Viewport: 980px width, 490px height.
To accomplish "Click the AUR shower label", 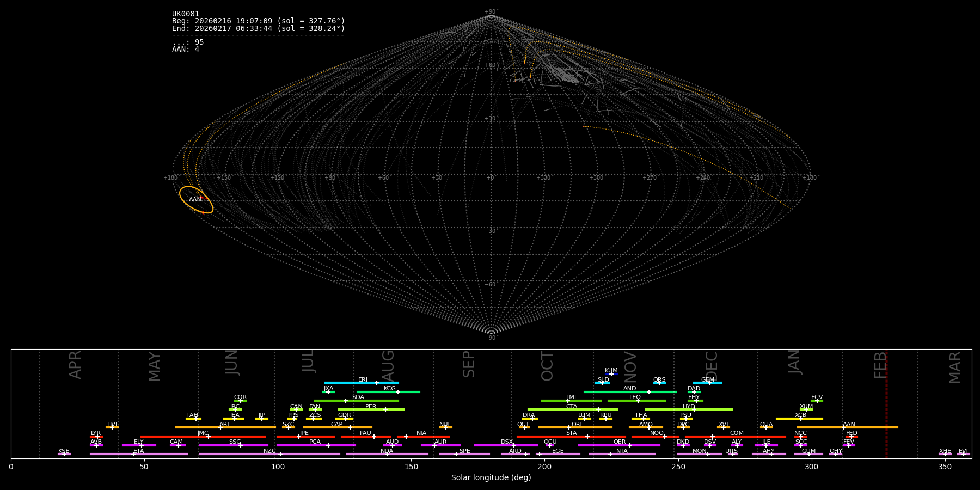I will click(440, 442).
